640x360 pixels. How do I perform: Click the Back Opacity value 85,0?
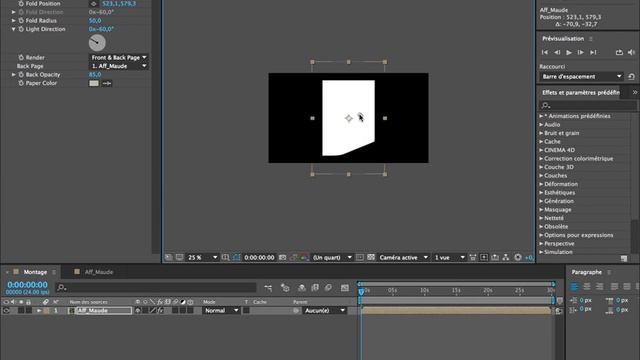(95, 75)
